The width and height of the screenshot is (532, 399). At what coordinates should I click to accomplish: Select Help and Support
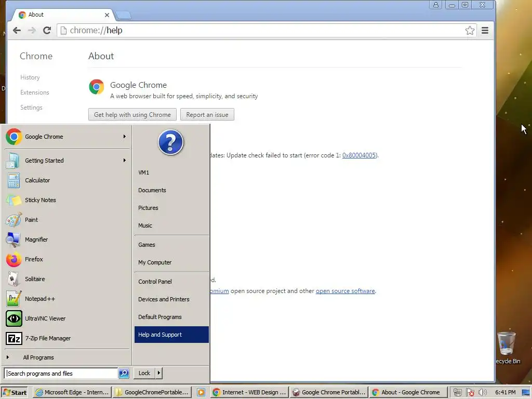coord(171,335)
